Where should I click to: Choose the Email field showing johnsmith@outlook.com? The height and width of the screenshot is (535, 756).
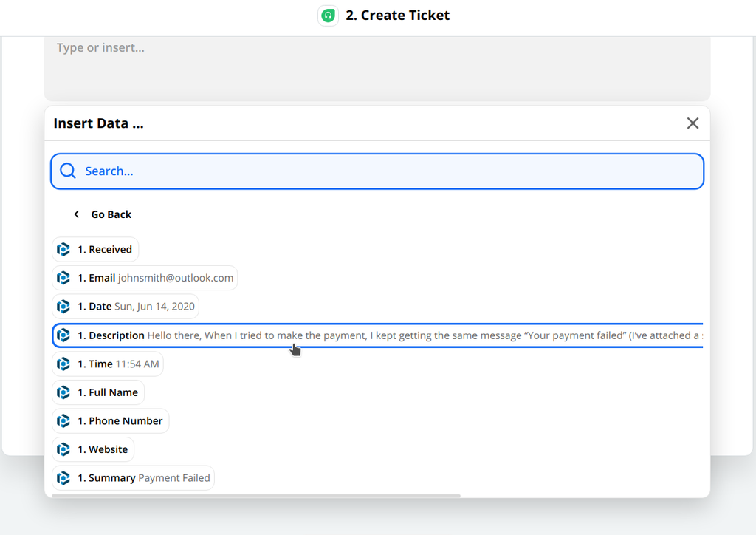(145, 278)
